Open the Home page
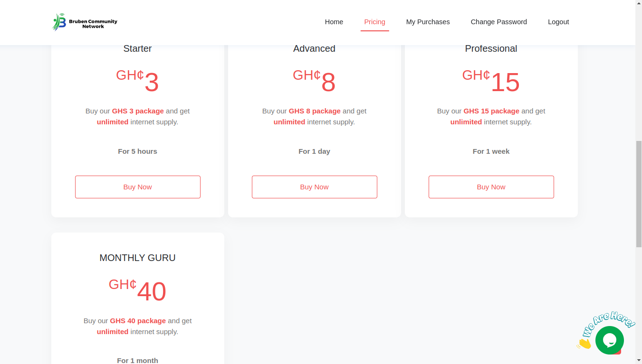 (334, 22)
